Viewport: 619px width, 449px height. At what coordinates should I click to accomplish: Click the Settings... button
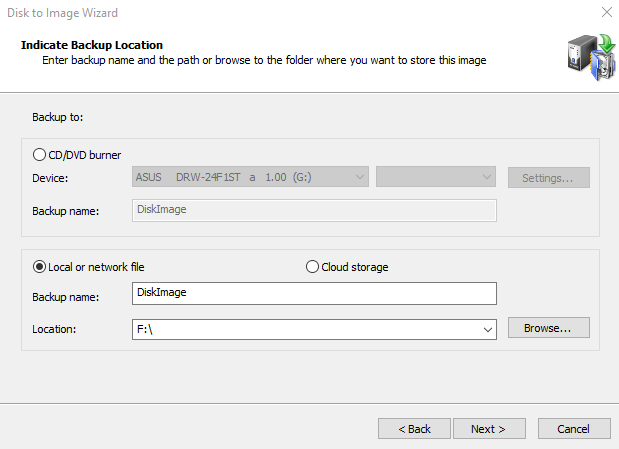coord(549,178)
